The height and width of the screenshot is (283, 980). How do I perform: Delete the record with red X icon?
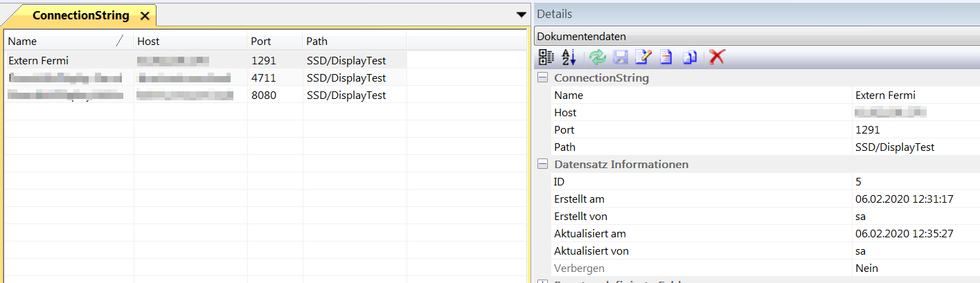coord(717,57)
